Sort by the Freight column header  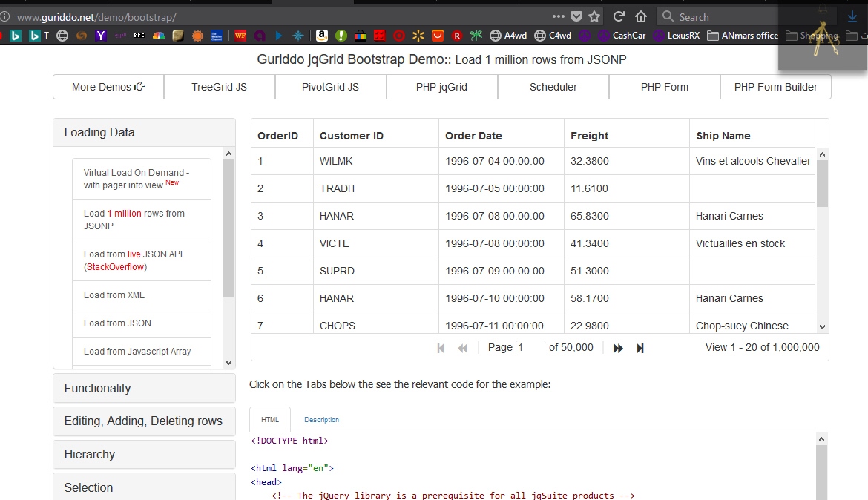(589, 136)
